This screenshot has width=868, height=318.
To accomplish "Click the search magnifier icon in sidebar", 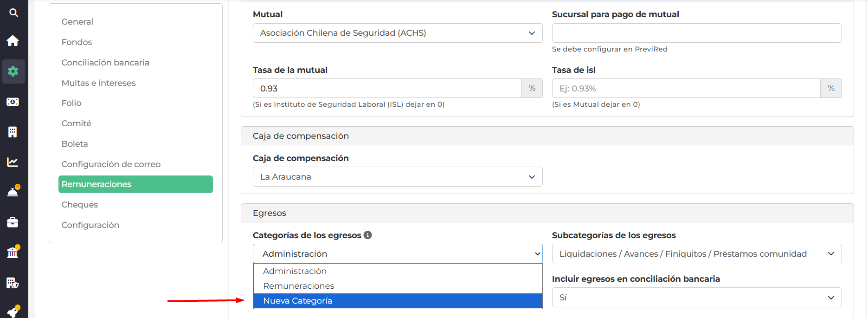I will point(13,13).
